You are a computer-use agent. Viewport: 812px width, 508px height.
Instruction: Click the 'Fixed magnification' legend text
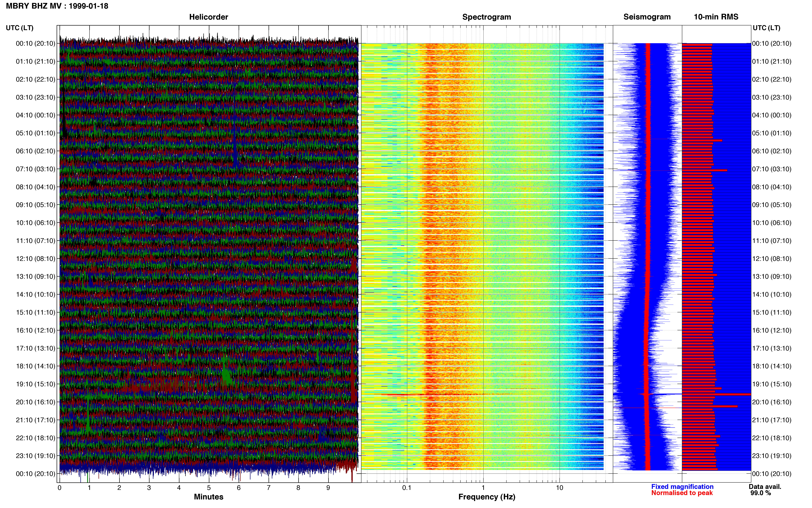pyautogui.click(x=682, y=486)
